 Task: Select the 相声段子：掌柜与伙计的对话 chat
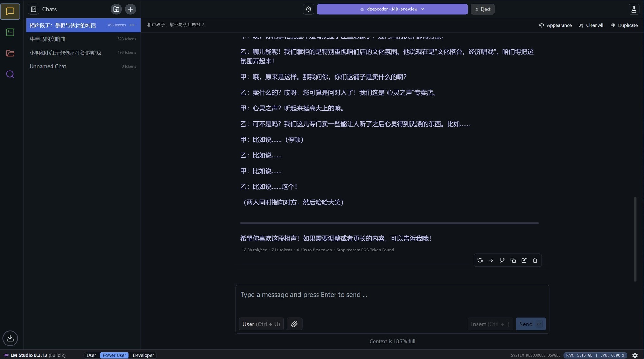click(83, 25)
